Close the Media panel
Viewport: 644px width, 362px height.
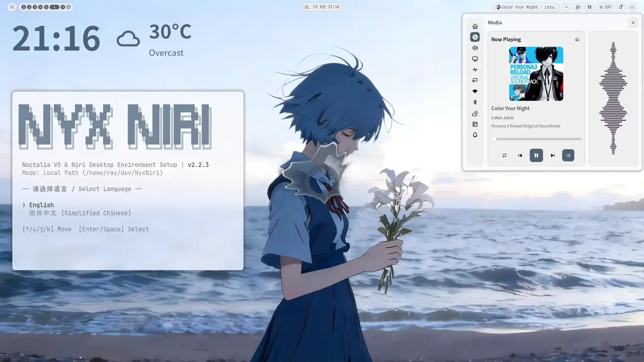pyautogui.click(x=633, y=22)
